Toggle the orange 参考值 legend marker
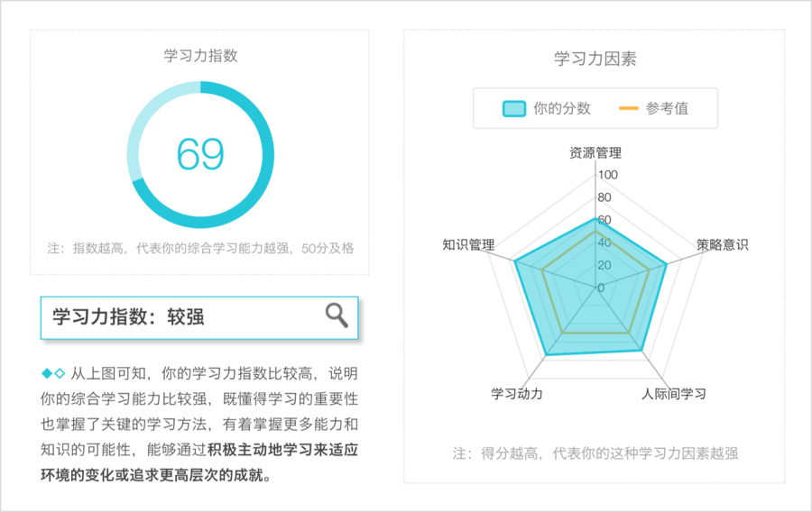Image resolution: width=812 pixels, height=512 pixels. [628, 108]
